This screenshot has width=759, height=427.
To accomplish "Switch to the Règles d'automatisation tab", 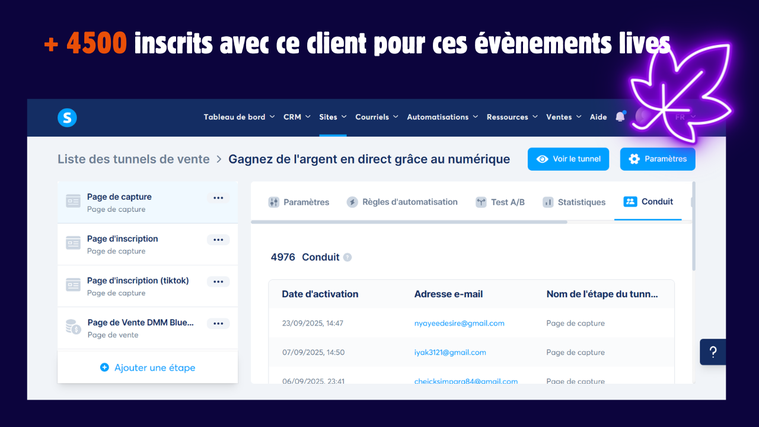I will coord(402,202).
